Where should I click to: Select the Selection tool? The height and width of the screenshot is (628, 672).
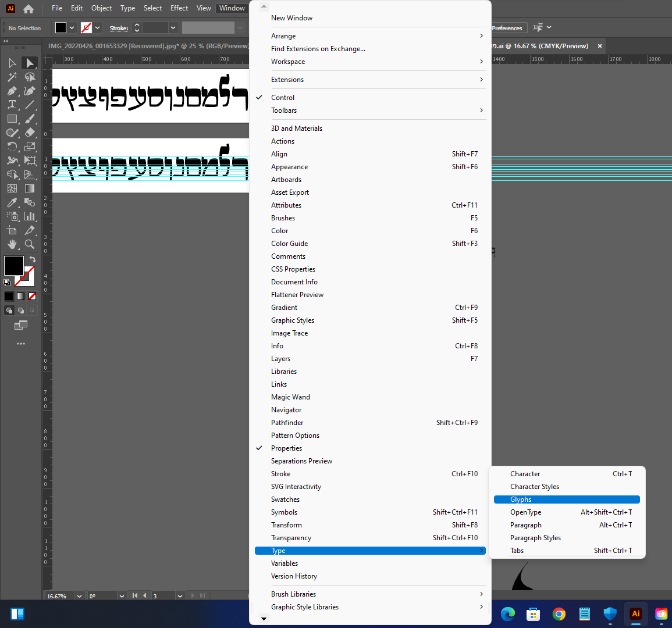[12, 63]
